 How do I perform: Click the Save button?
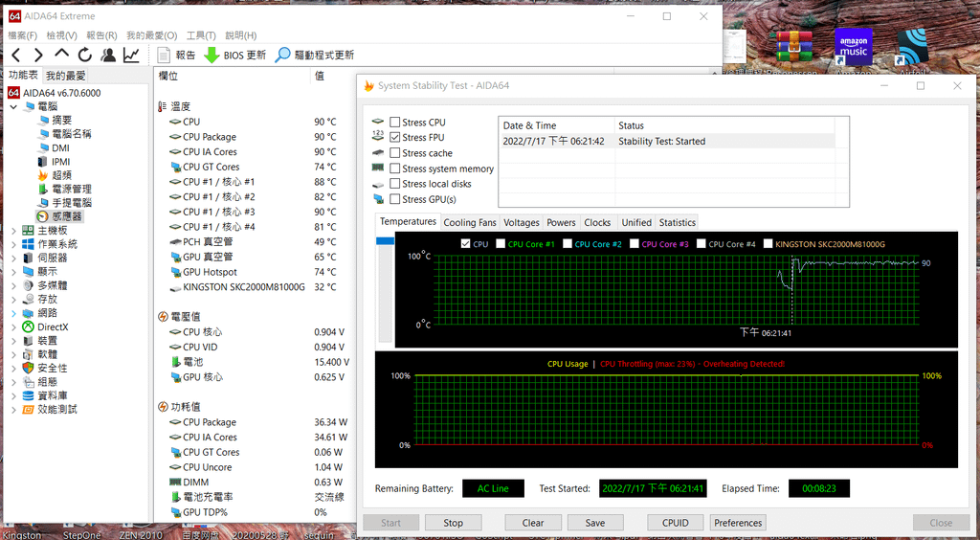pos(595,523)
